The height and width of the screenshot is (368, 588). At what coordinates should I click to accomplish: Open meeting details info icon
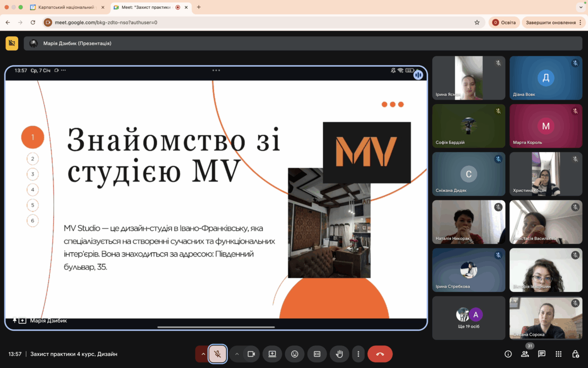508,354
